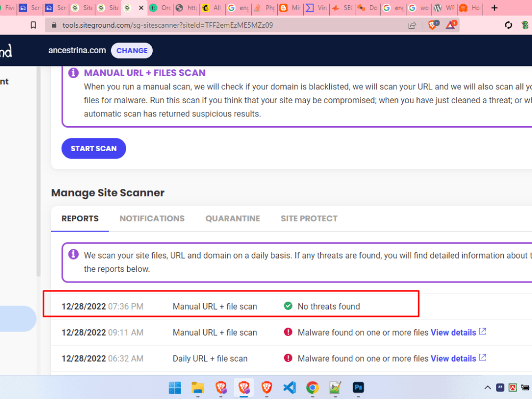Open the notepad pencil app in taskbar

point(335,387)
